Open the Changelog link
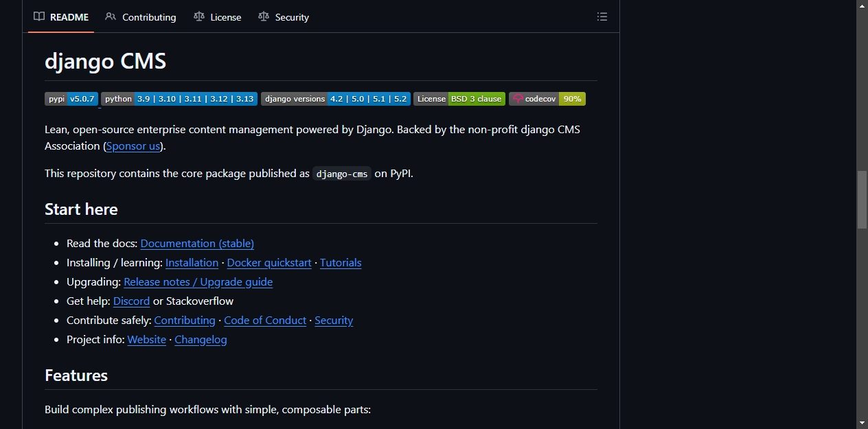 point(201,340)
